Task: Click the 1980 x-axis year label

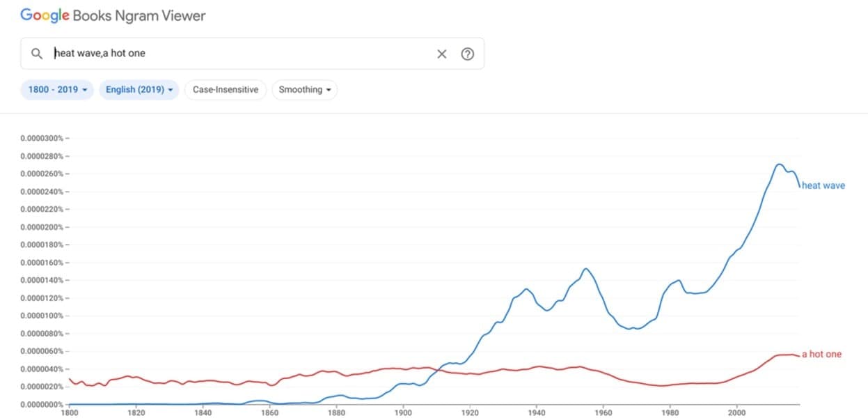Action: tap(670, 412)
